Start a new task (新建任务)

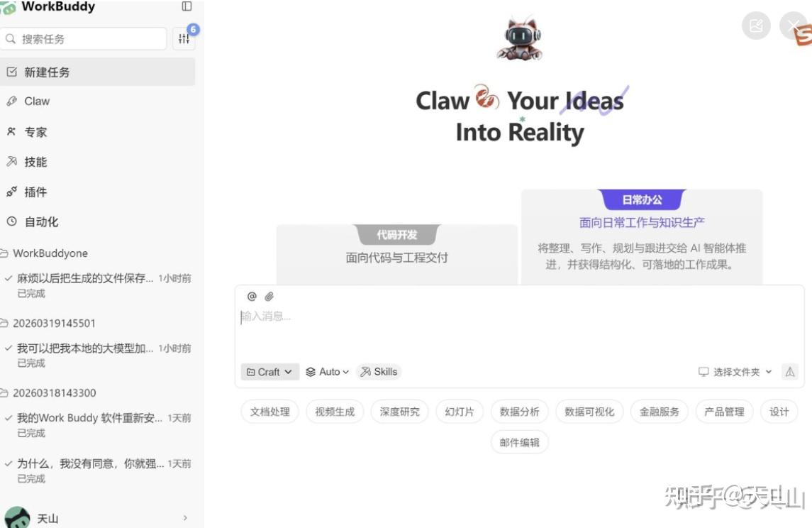point(97,72)
